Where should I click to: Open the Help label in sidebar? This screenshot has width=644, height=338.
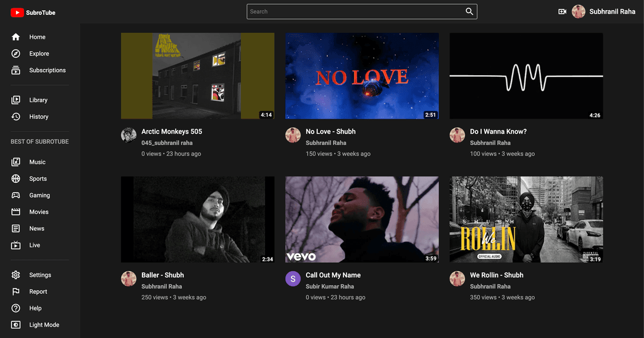click(35, 308)
